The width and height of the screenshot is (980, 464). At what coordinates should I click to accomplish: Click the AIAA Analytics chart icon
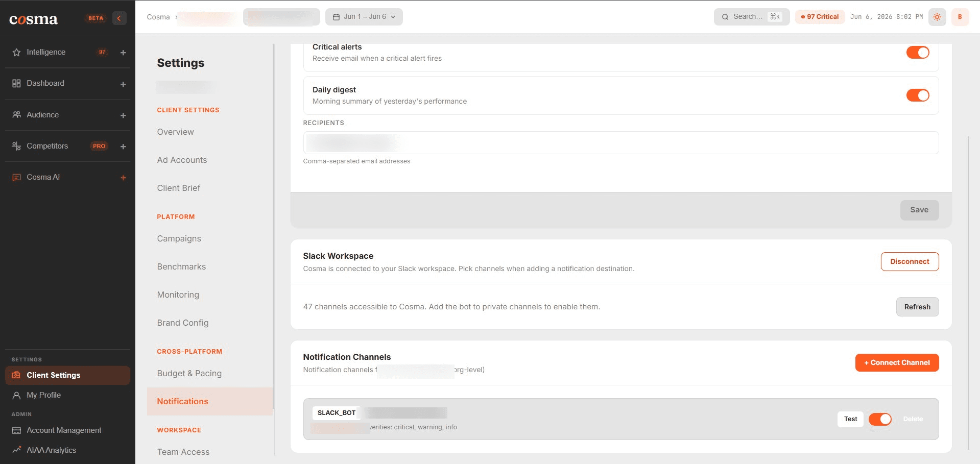(x=16, y=450)
